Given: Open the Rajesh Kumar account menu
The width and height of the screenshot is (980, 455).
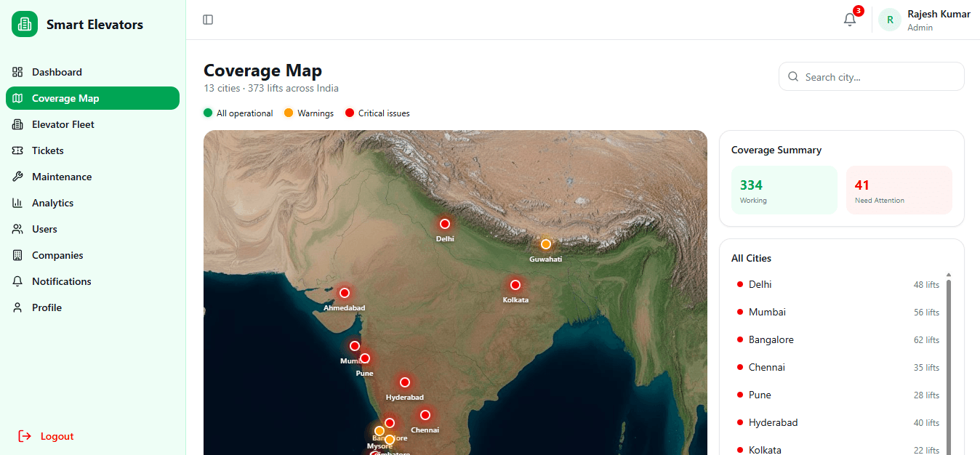Looking at the screenshot, I should pyautogui.click(x=924, y=20).
